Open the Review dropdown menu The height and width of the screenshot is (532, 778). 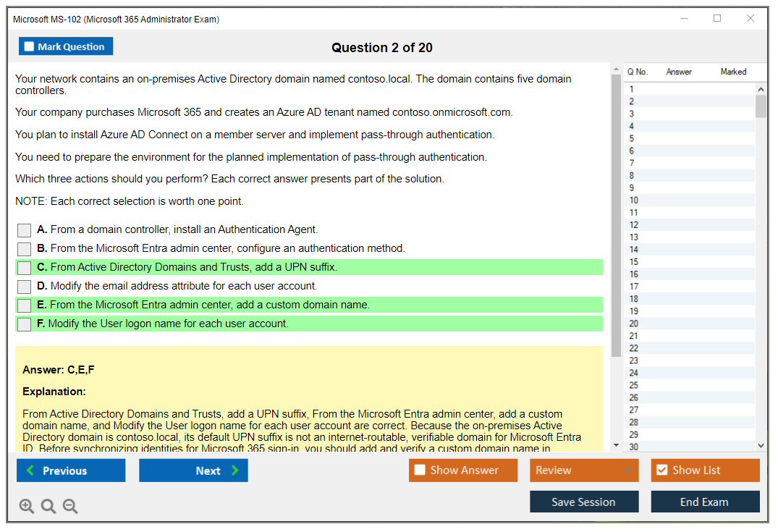click(584, 470)
